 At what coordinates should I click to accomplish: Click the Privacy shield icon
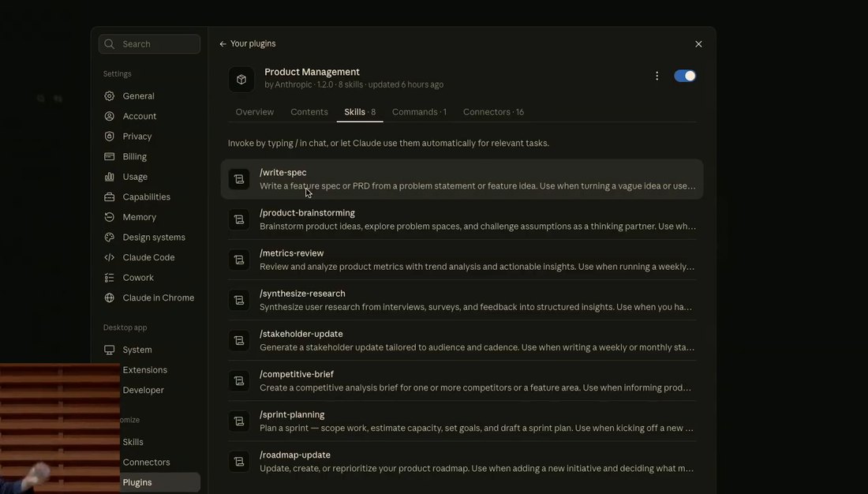pos(110,137)
